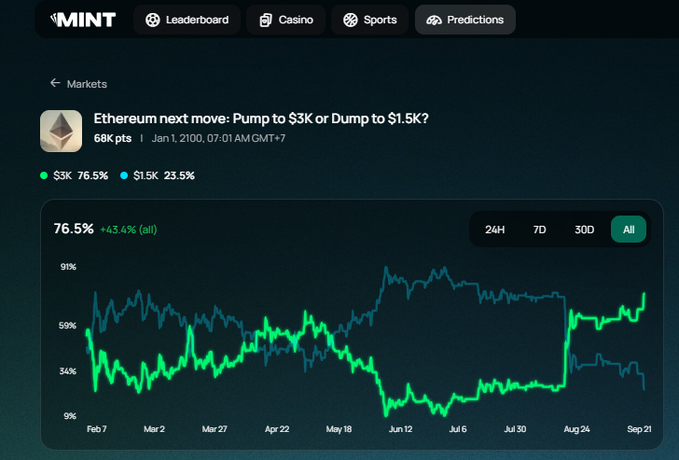
Task: Click the Feb 7 axis label
Action: pos(97,429)
